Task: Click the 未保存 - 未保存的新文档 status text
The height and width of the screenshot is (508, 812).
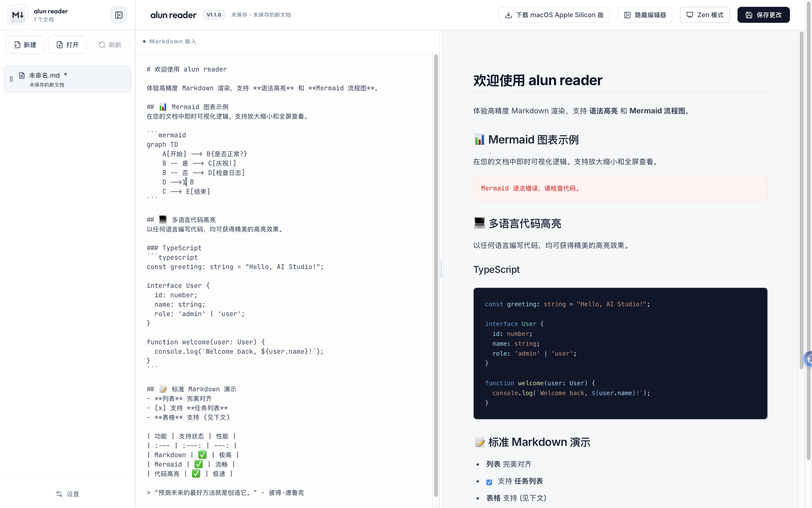Action: [x=261, y=15]
